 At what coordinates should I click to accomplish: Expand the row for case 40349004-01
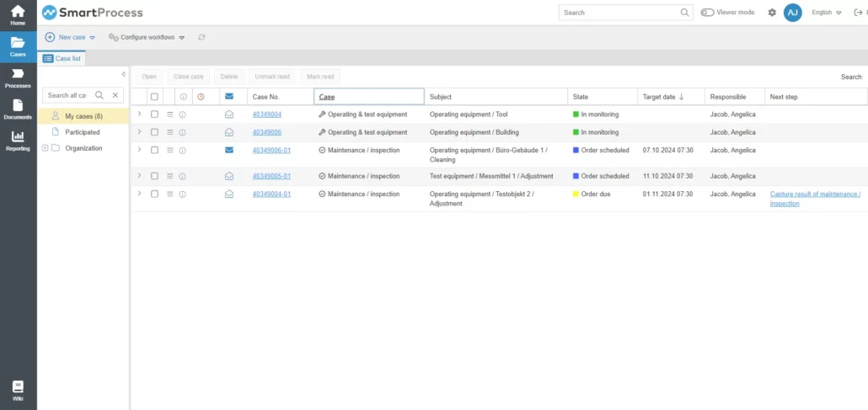139,194
